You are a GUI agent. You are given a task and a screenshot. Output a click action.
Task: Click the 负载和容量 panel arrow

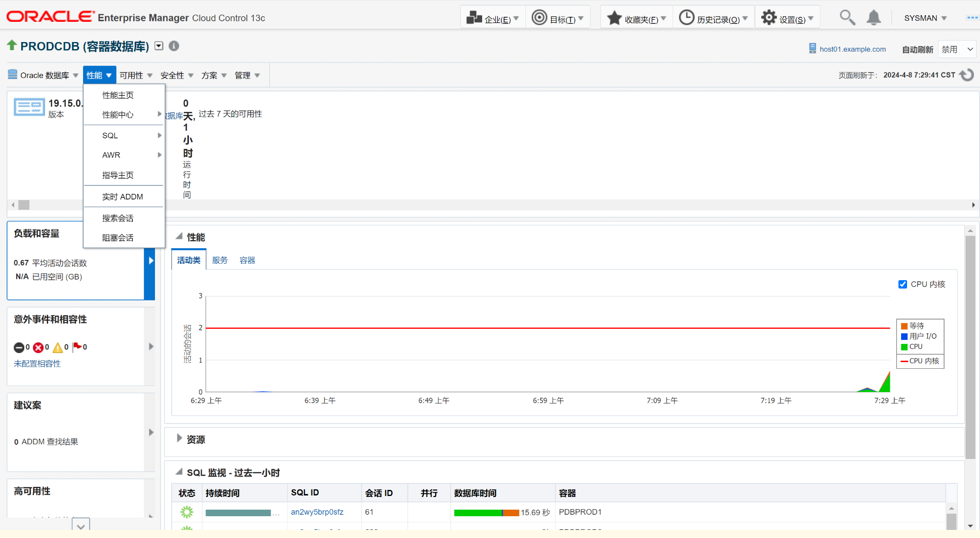pos(151,260)
